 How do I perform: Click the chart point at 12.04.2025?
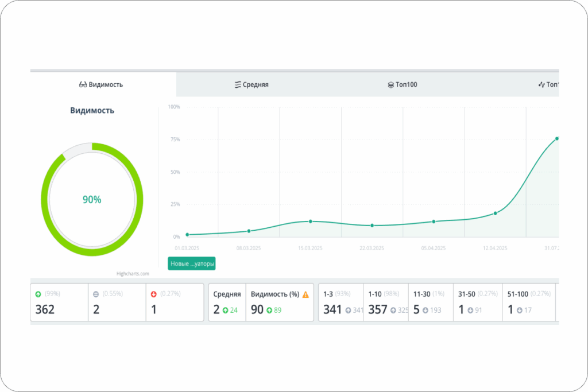pyautogui.click(x=496, y=214)
